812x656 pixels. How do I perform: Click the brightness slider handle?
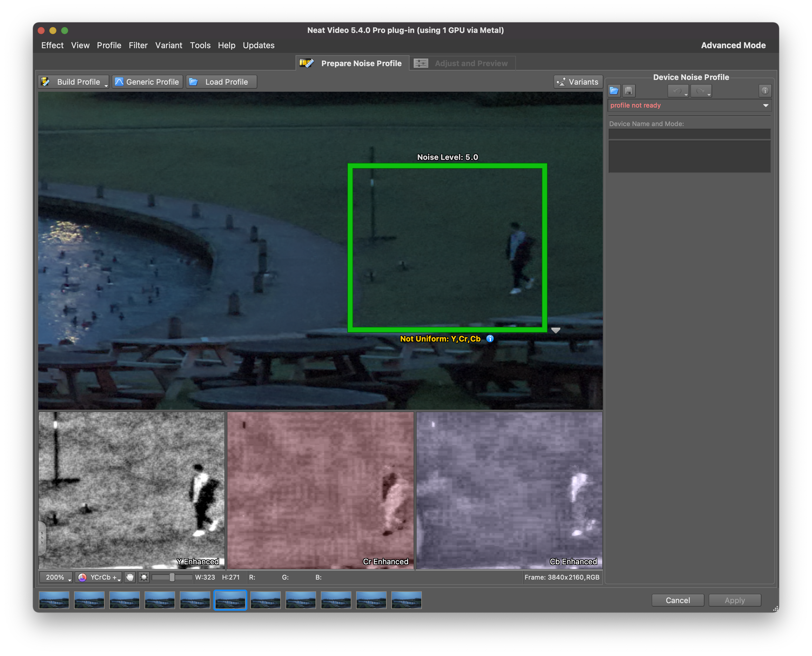tap(172, 577)
